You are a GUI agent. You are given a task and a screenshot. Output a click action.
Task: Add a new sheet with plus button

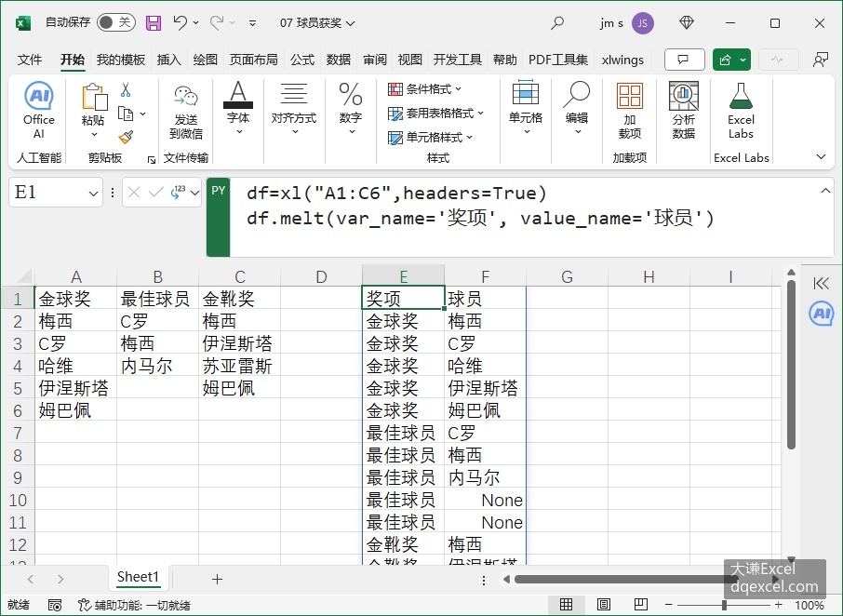coord(217,579)
